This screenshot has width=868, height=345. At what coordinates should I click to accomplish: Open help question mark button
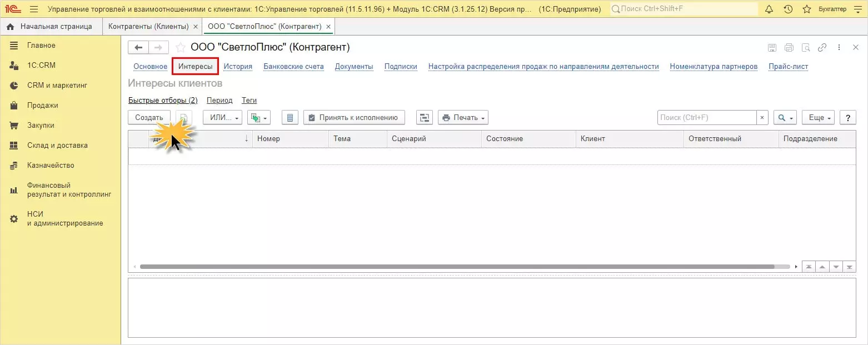click(x=847, y=117)
